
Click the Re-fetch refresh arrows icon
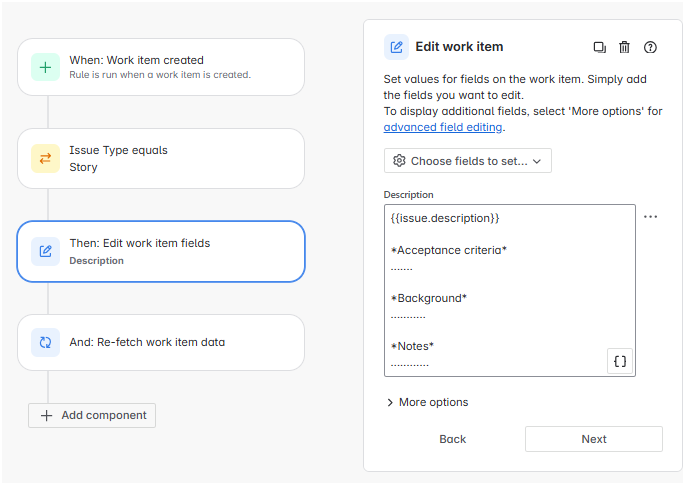tap(46, 342)
